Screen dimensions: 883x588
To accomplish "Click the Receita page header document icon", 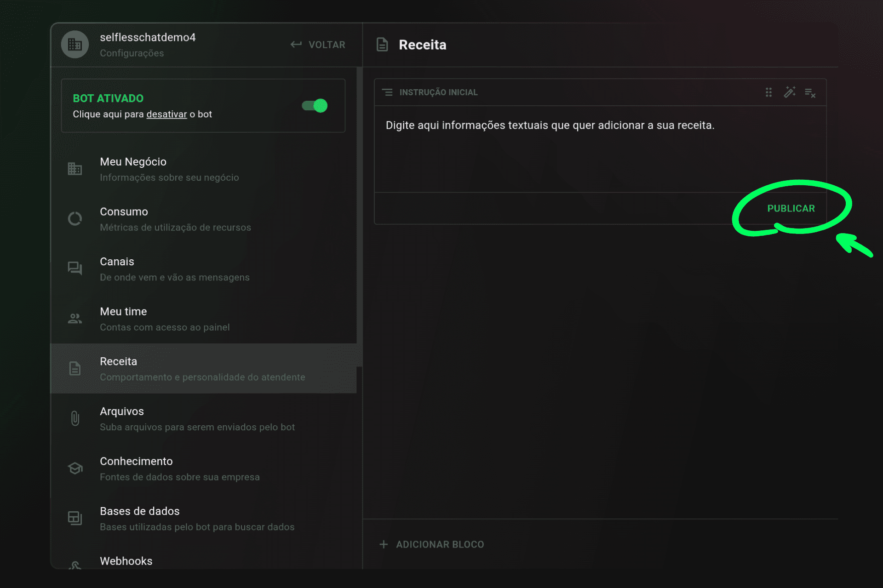I will coord(382,45).
